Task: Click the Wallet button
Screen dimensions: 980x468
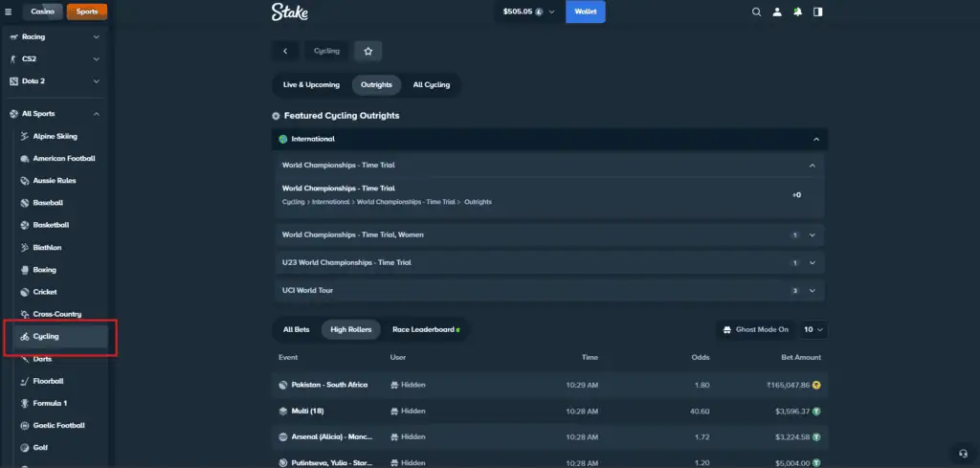Action: [x=585, y=11]
